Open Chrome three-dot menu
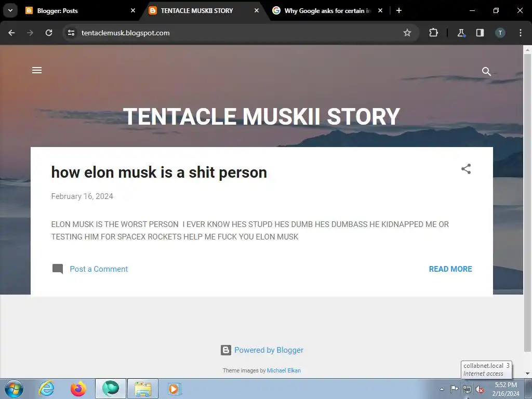532x399 pixels. coord(521,33)
